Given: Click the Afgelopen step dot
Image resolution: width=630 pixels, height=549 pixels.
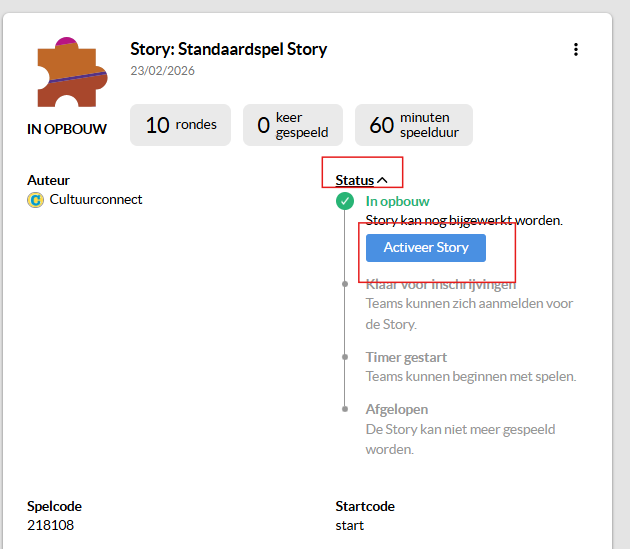Looking at the screenshot, I should click(345, 410).
